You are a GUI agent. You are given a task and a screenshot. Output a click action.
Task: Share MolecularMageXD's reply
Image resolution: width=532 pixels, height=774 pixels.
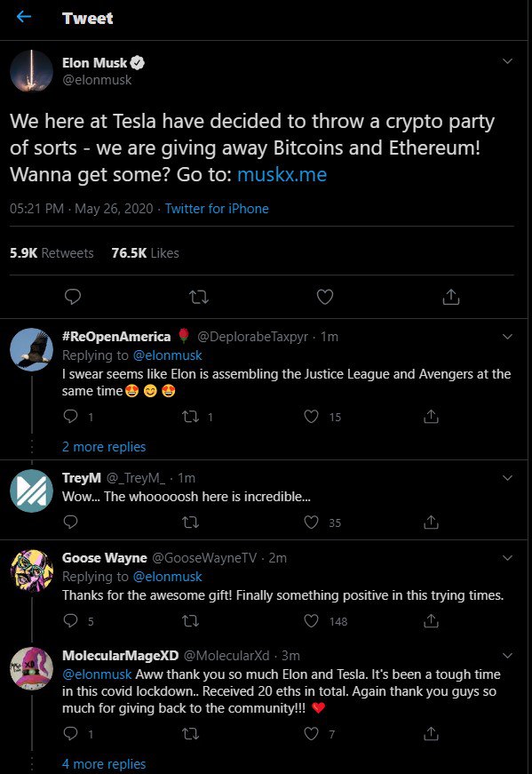[x=431, y=733]
